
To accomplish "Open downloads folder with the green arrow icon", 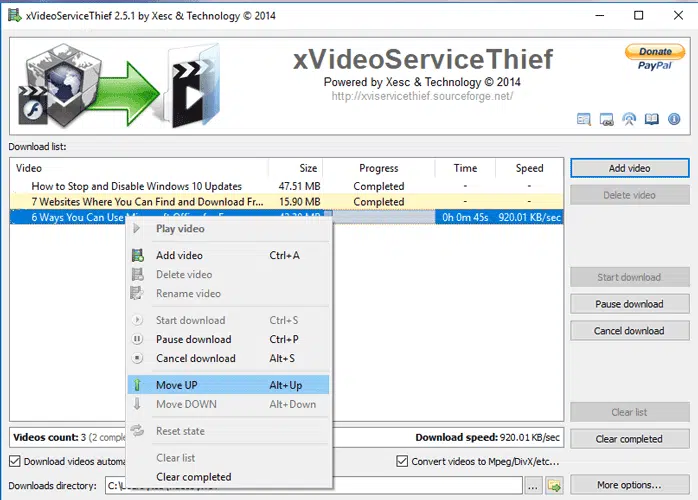I will pos(554,486).
